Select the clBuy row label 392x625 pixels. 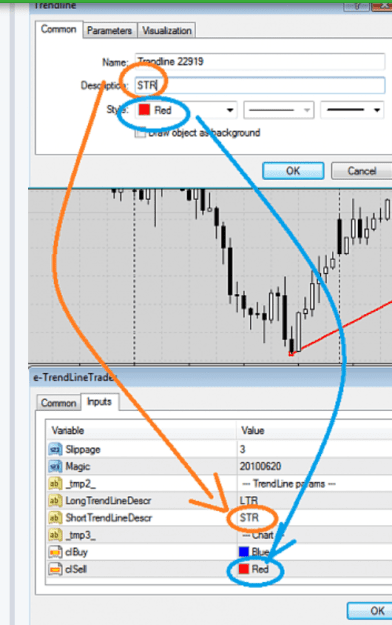(76, 552)
